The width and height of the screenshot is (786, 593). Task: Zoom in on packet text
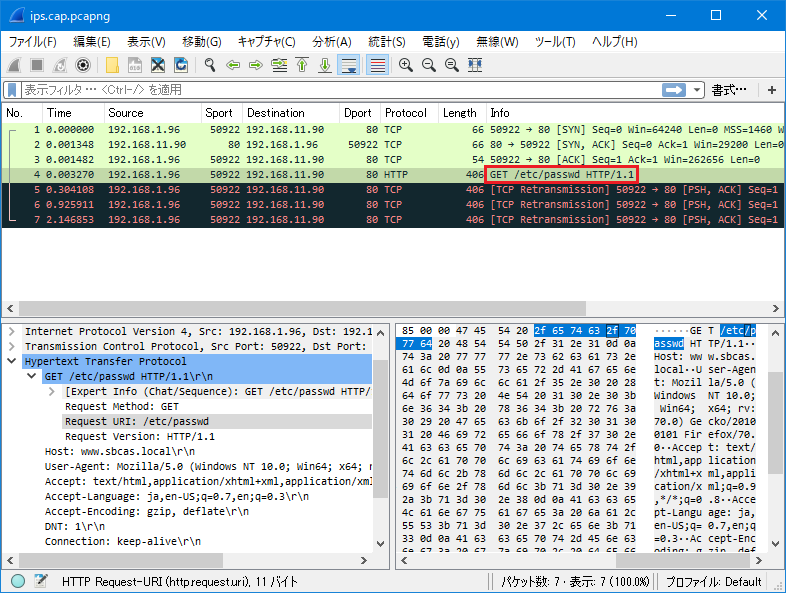406,65
